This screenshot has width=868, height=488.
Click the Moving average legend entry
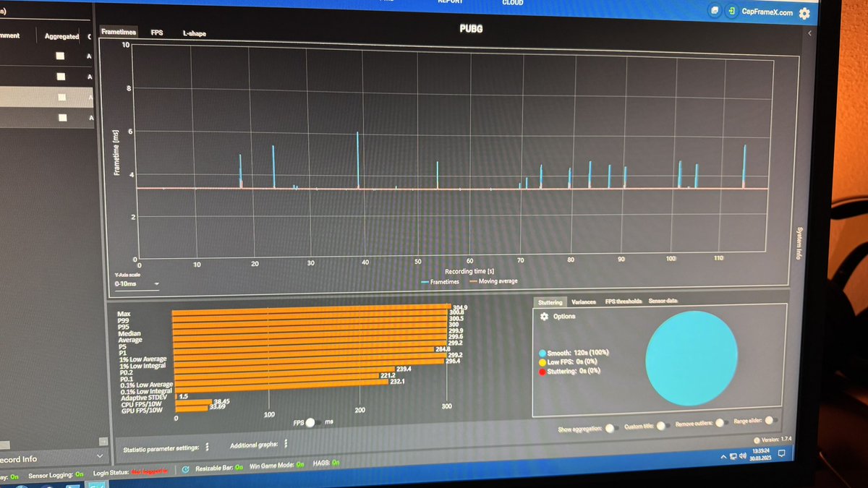[494, 281]
